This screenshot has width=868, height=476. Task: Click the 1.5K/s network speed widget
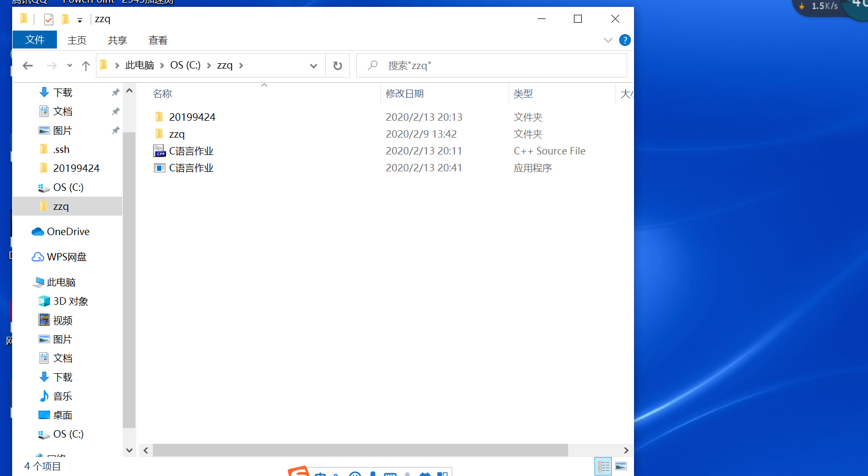pos(824,6)
